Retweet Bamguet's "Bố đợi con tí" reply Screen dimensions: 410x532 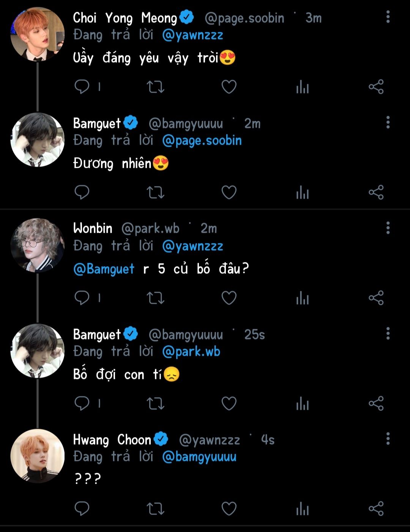point(155,403)
